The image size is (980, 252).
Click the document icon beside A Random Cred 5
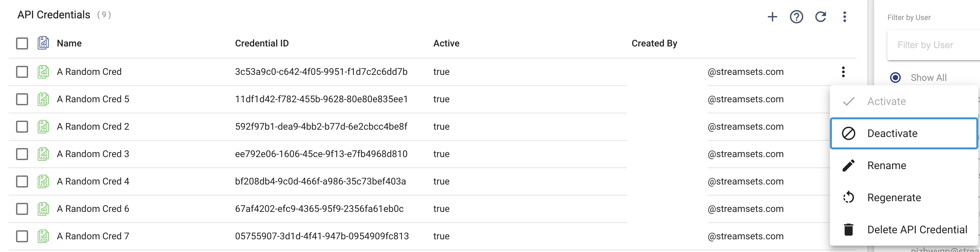(43, 99)
